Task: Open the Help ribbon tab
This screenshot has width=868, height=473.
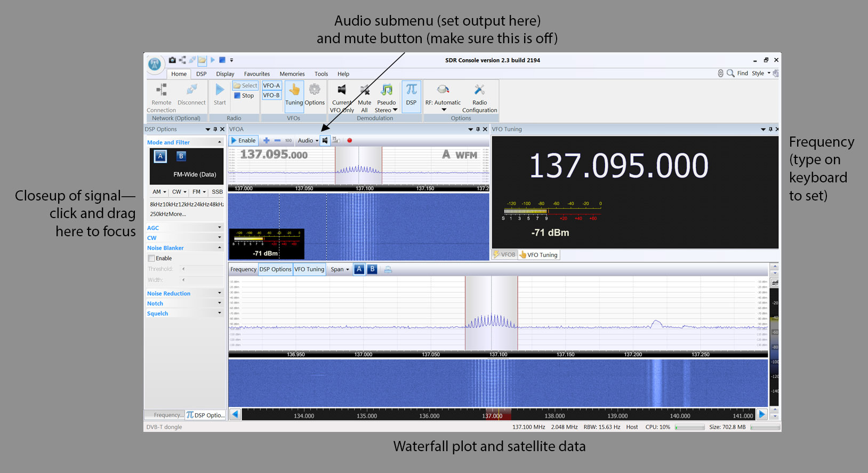Action: click(343, 74)
